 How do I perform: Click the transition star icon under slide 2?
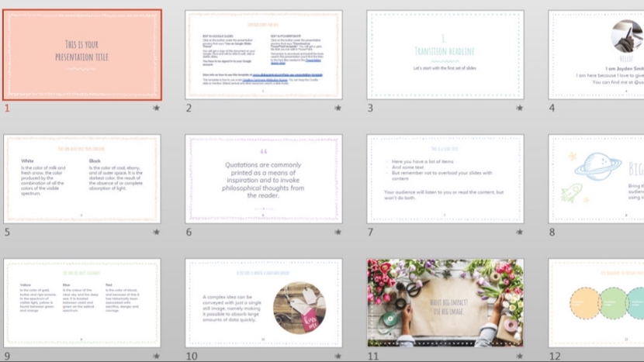click(338, 108)
